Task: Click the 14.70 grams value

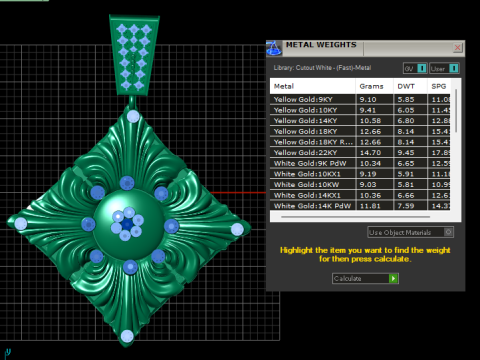Action: click(370, 153)
